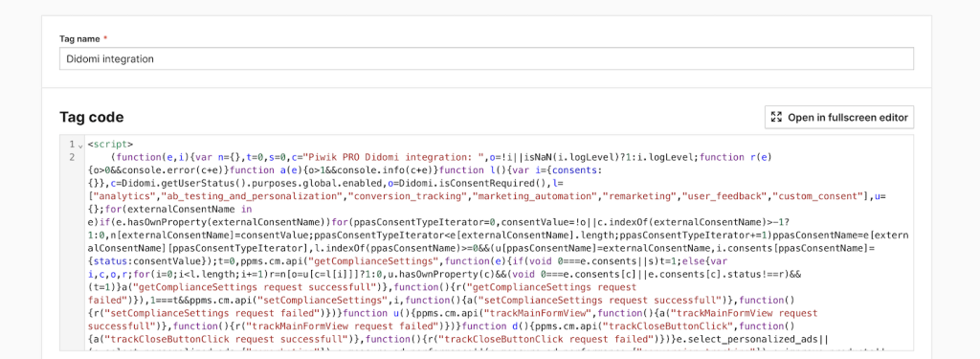Click the Tag name input field
Image resolution: width=980 pixels, height=359 pixels.
point(486,58)
